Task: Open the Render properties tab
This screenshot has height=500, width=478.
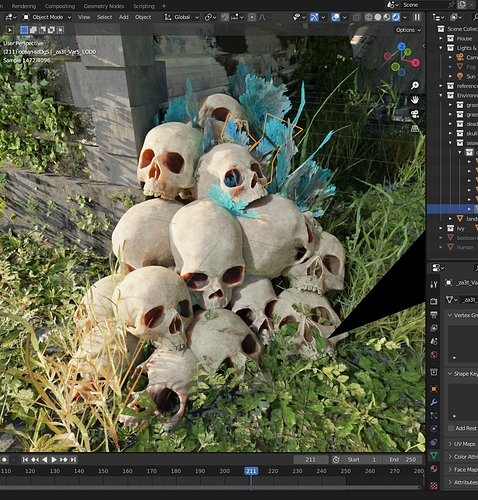Action: [x=434, y=301]
